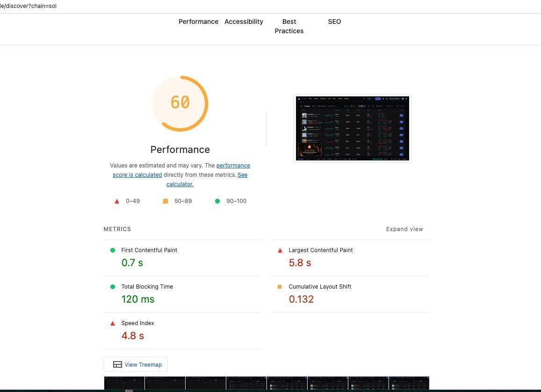Screen dimensions: 541x392
Task: Click the METRICS section heading
Action: [x=117, y=229]
